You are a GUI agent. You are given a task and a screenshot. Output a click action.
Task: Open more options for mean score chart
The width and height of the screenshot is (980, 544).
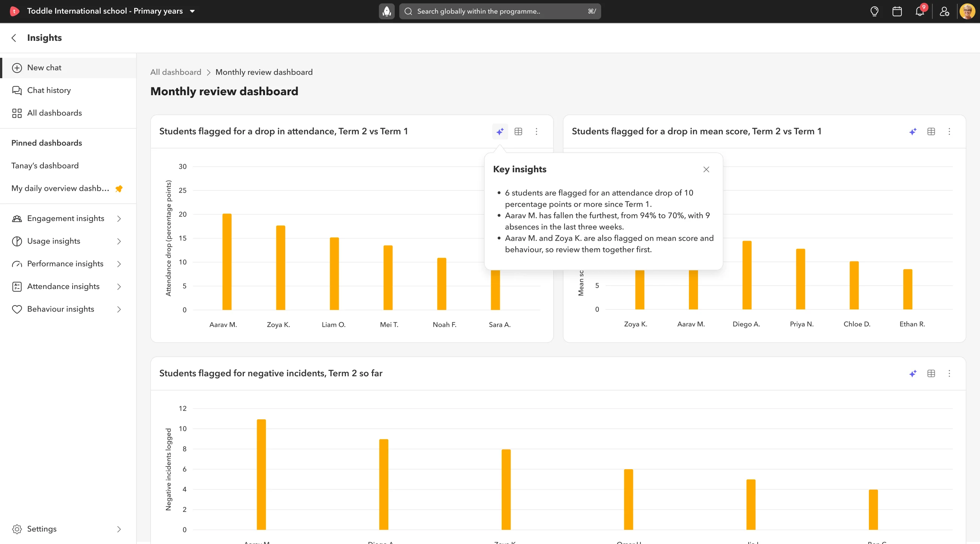(x=949, y=131)
